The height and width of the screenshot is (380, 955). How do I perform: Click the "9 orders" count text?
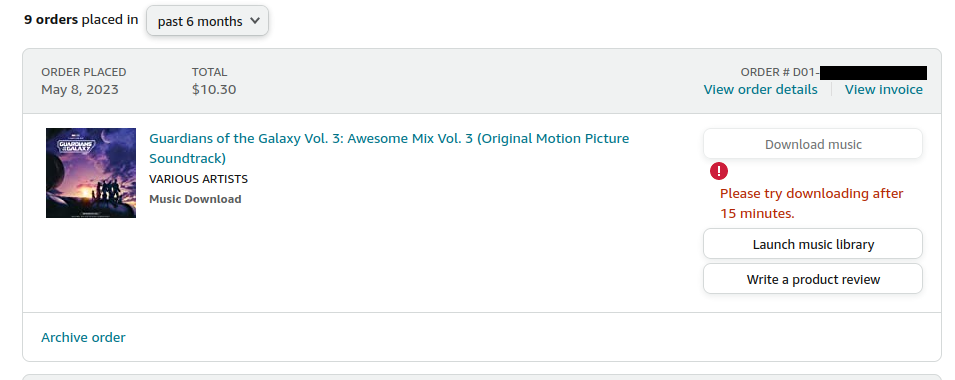[x=51, y=19]
